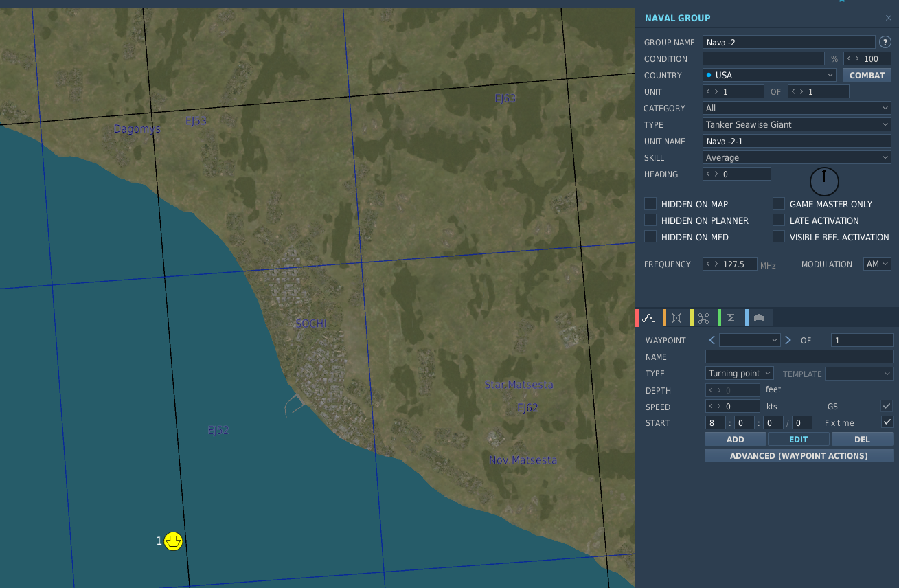Click the Condition bar field

pyautogui.click(x=764, y=58)
